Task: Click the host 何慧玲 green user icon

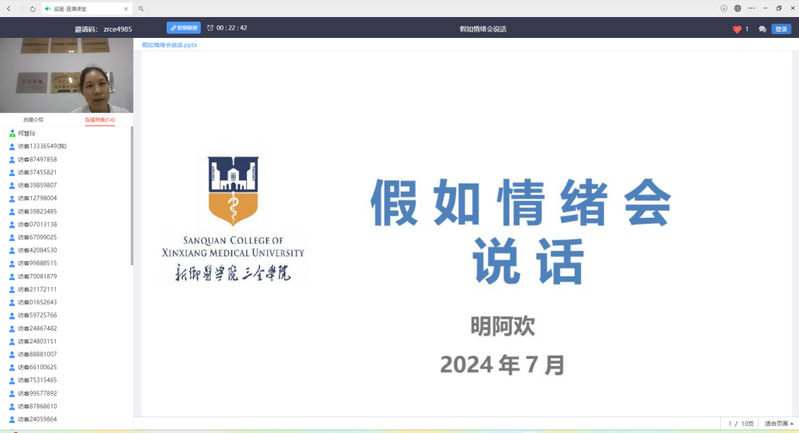Action: tap(12, 133)
